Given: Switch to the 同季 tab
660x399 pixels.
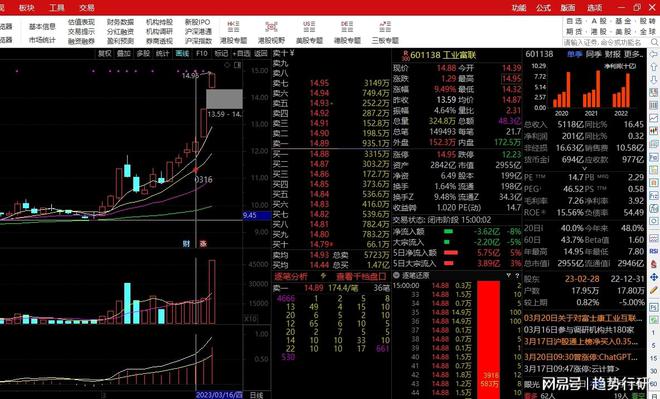Looking at the screenshot, I should pyautogui.click(x=593, y=54).
